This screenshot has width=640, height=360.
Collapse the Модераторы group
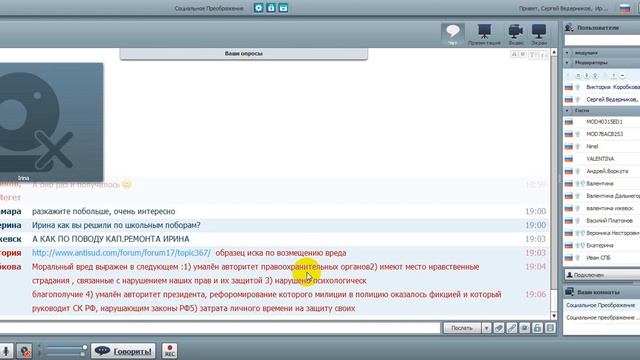pyautogui.click(x=567, y=62)
